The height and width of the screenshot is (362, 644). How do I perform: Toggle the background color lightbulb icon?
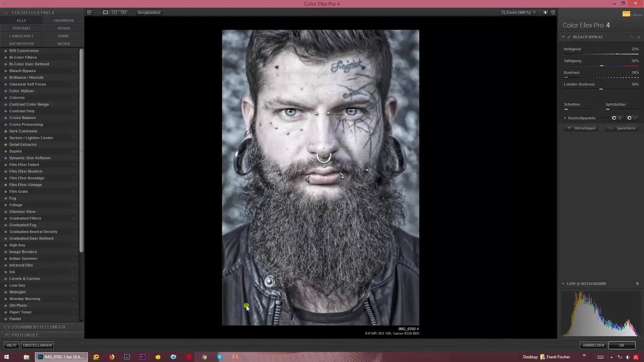(545, 12)
